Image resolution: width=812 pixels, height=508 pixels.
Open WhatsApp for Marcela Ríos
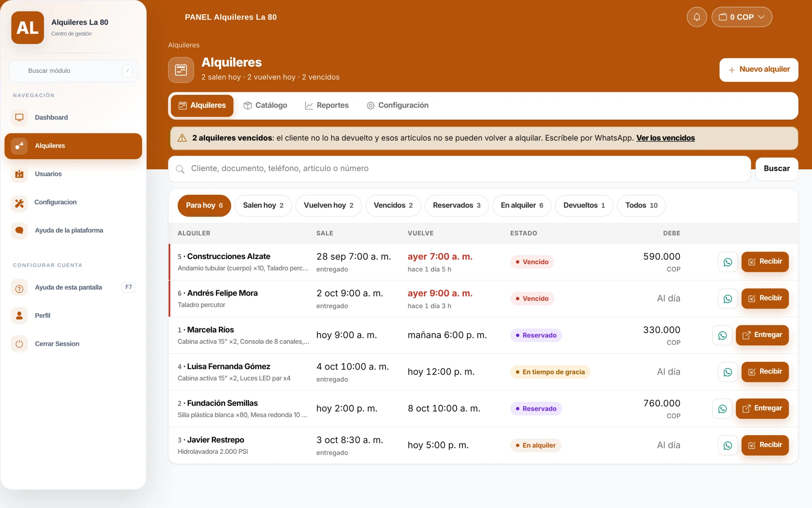click(722, 335)
